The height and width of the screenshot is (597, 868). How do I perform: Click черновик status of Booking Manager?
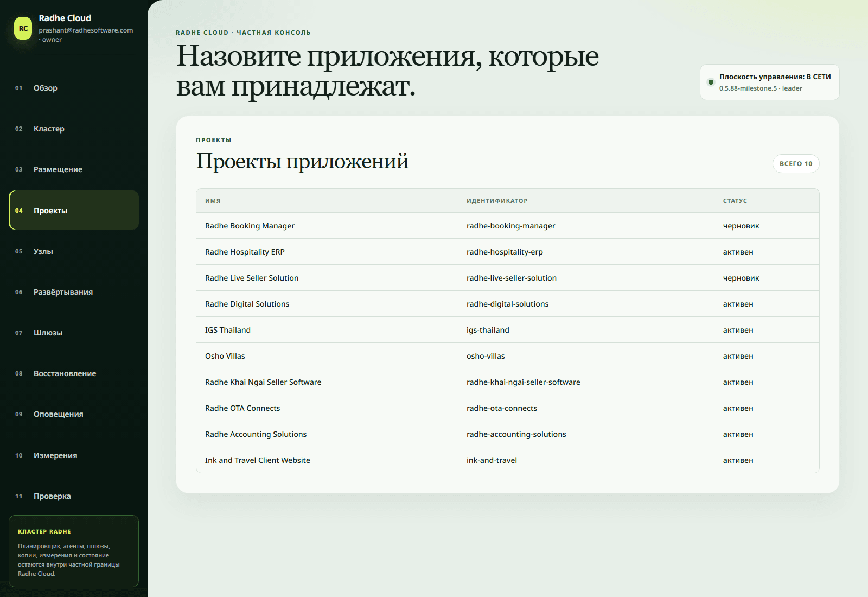pos(741,226)
